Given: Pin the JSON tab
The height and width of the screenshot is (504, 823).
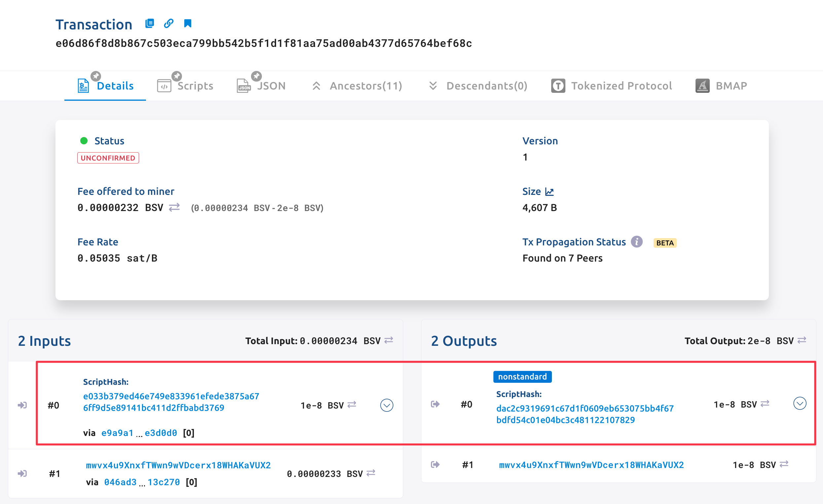Looking at the screenshot, I should pos(256,76).
